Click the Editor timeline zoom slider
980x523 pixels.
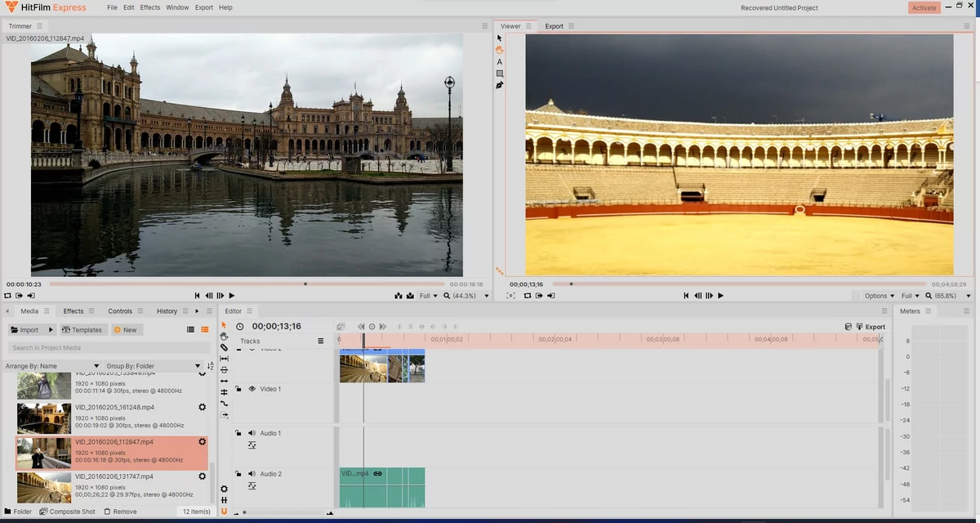click(x=282, y=513)
